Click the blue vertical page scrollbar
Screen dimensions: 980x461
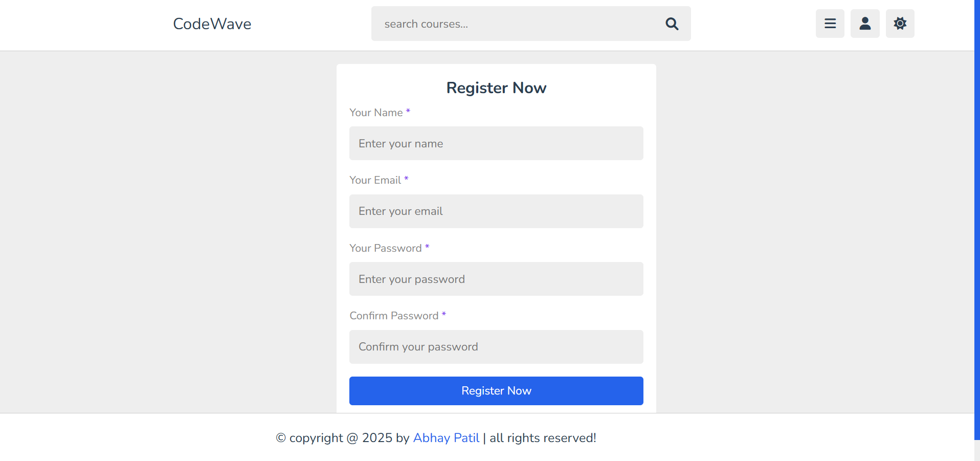[977, 220]
